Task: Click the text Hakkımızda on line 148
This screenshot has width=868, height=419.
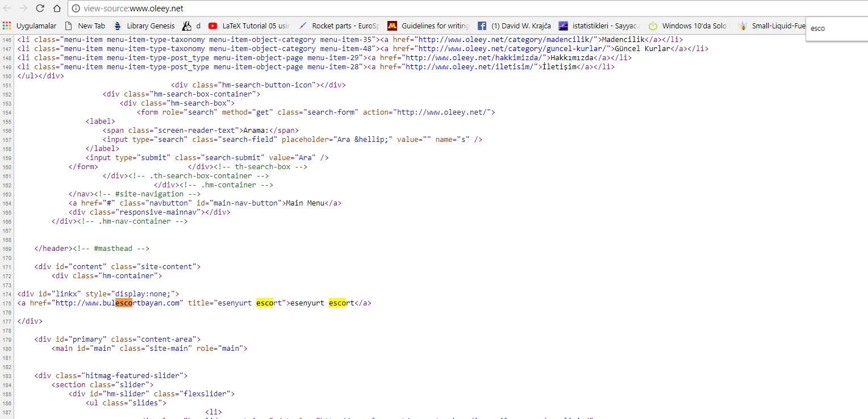Action: click(573, 58)
